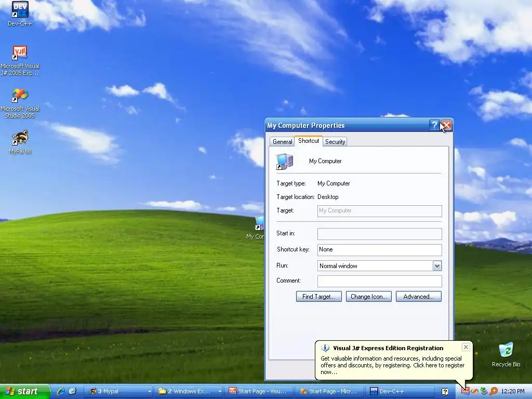Viewport: 532px width, 399px height.
Task: Click the Visual J# tray icon
Action: 465,391
